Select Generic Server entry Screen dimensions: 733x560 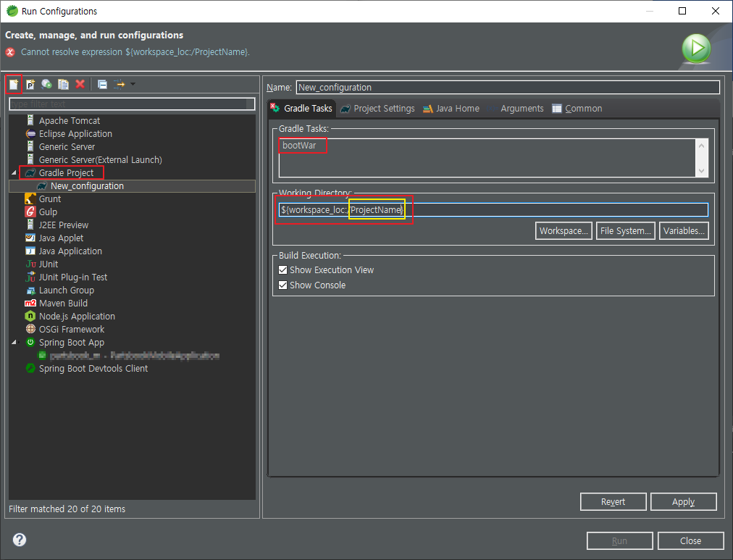tap(67, 147)
